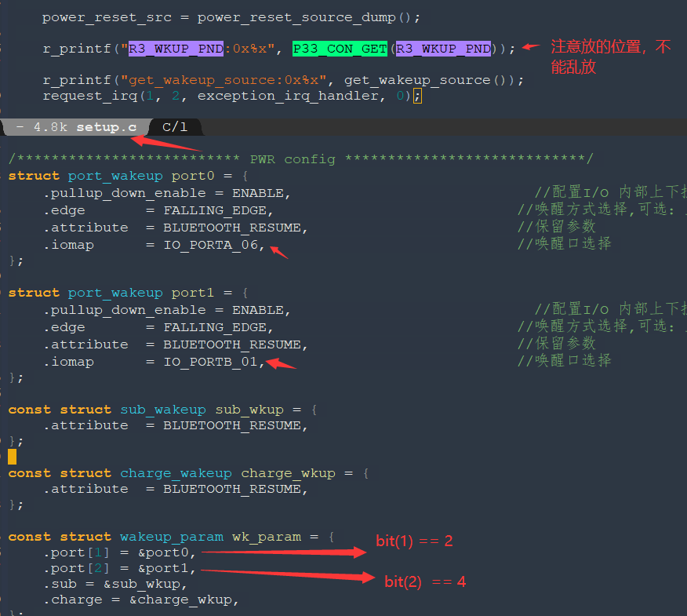Click BLUETOOTH_RESUME in the port1 struct
The width and height of the screenshot is (687, 616).
(232, 345)
